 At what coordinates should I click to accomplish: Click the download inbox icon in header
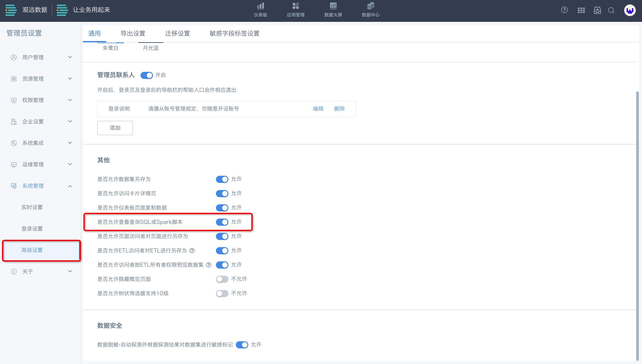pyautogui.click(x=597, y=10)
